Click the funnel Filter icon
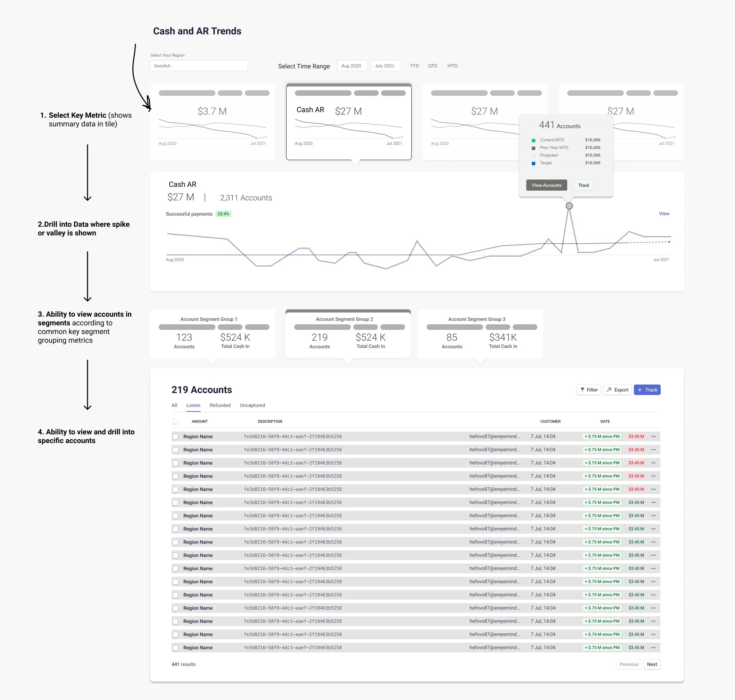Image resolution: width=735 pixels, height=700 pixels. pos(582,390)
